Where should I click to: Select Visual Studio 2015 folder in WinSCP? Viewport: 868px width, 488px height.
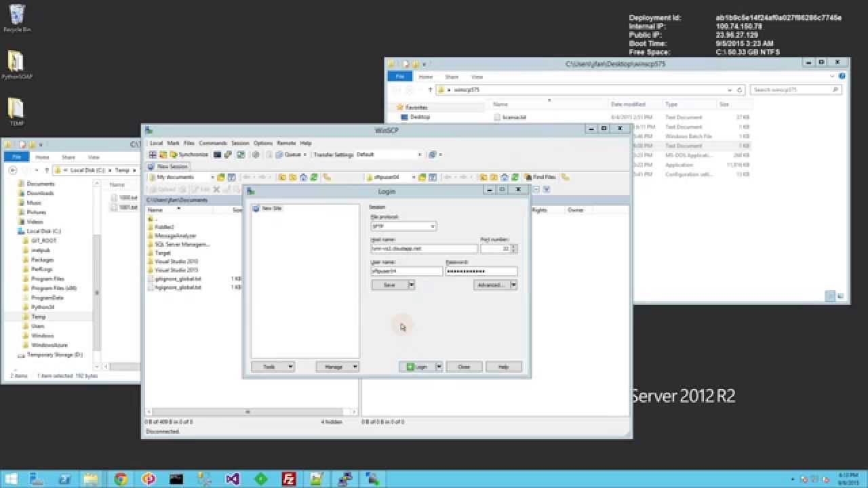[x=176, y=270]
